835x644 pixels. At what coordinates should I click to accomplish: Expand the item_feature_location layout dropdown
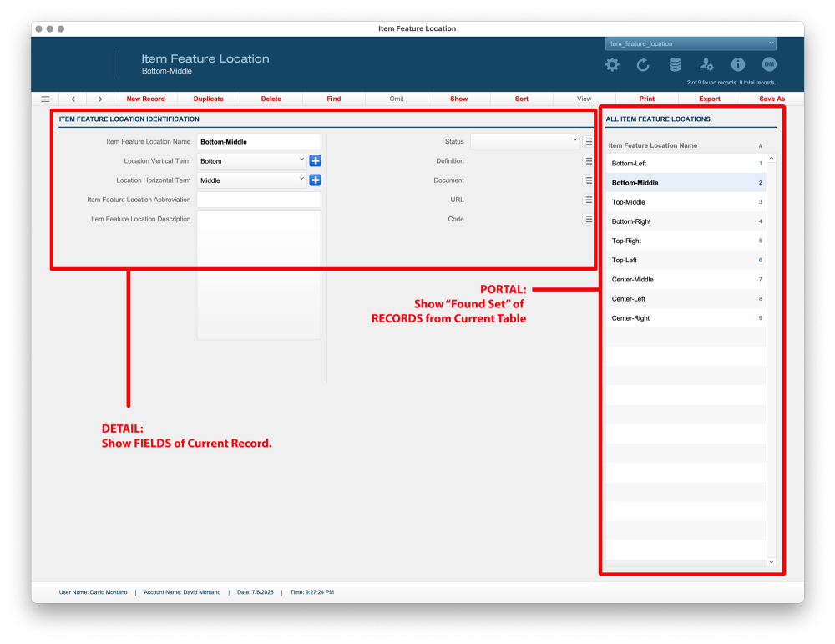pos(691,43)
